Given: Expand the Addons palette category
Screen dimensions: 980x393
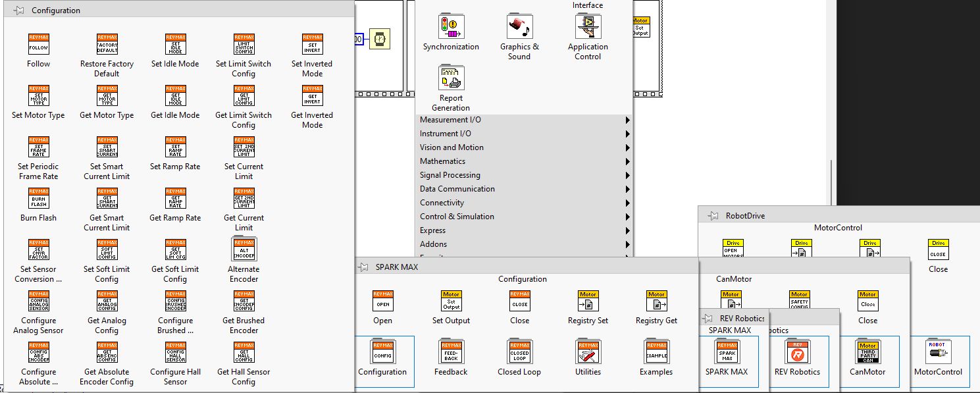Looking at the screenshot, I should 525,244.
